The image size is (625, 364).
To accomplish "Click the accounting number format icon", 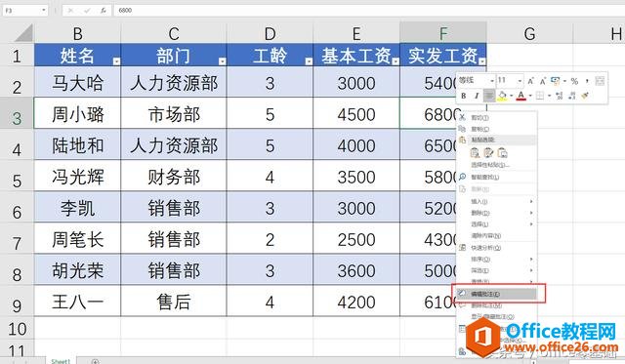I will pos(555,81).
